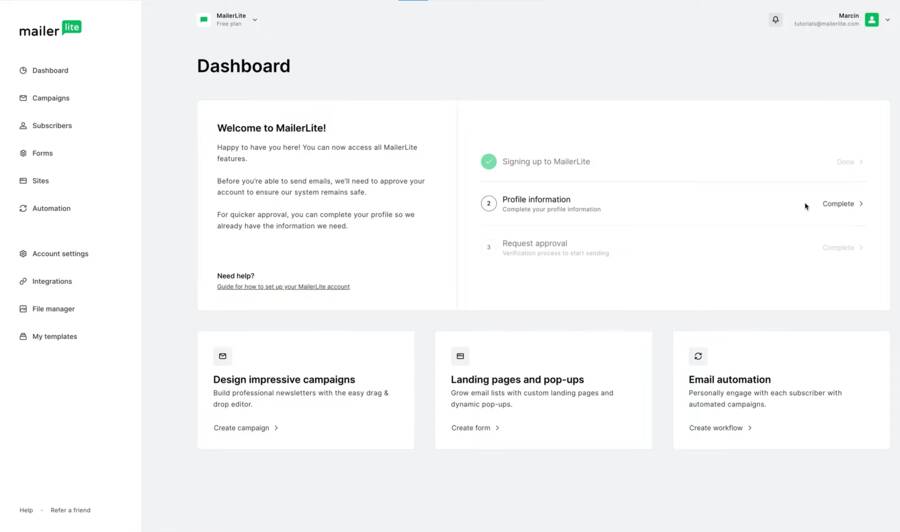Image resolution: width=900 pixels, height=532 pixels.
Task: Click Done on Signing up step
Action: (845, 162)
